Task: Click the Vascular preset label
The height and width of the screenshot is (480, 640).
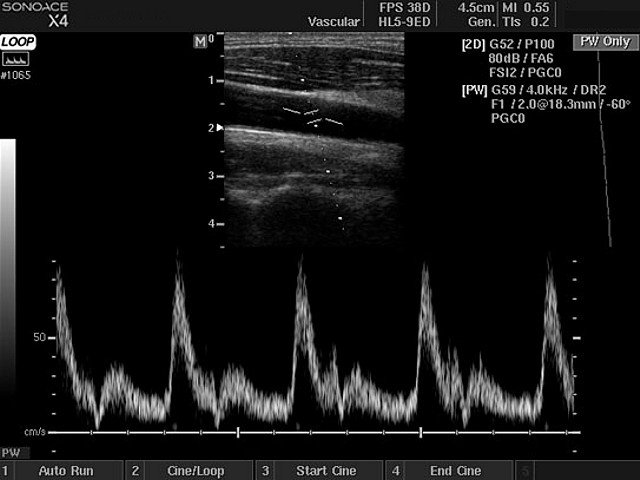Action: (334, 21)
